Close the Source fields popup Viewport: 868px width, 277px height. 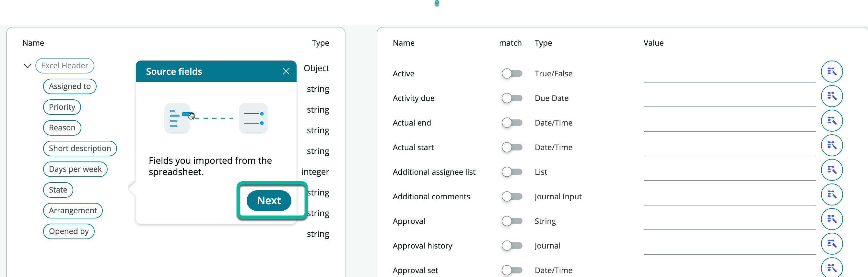[286, 72]
